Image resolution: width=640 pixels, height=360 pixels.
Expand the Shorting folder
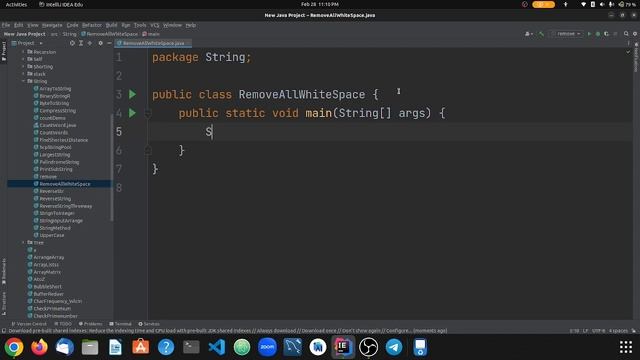[23, 67]
